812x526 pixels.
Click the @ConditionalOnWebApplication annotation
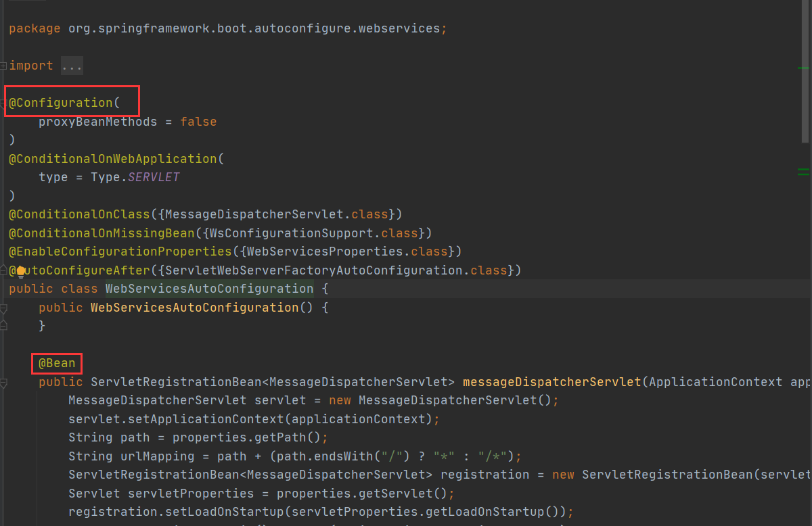(x=113, y=159)
